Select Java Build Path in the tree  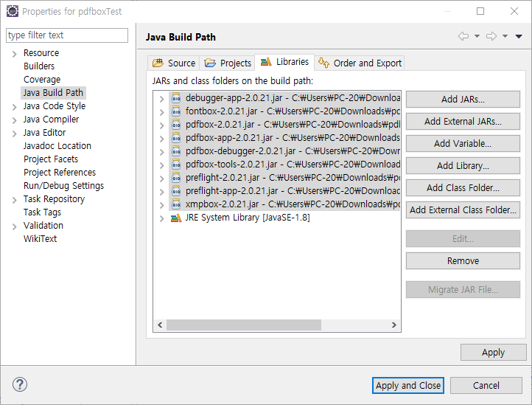point(53,92)
